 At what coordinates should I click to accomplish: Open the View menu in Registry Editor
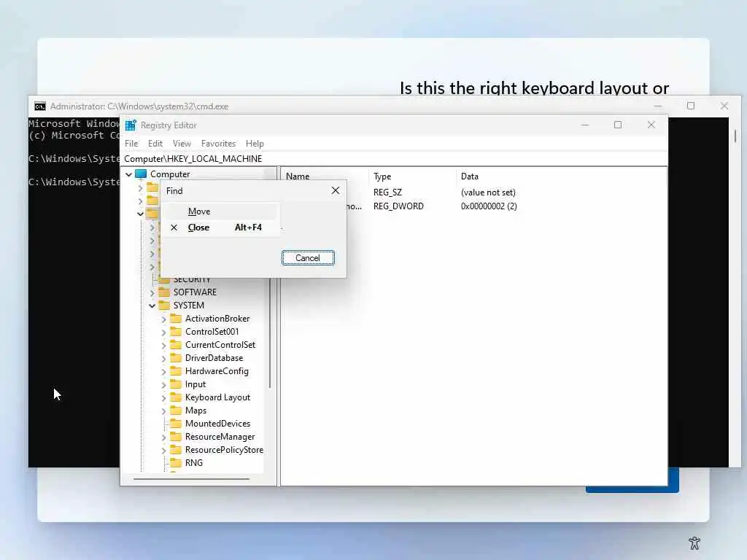182,144
